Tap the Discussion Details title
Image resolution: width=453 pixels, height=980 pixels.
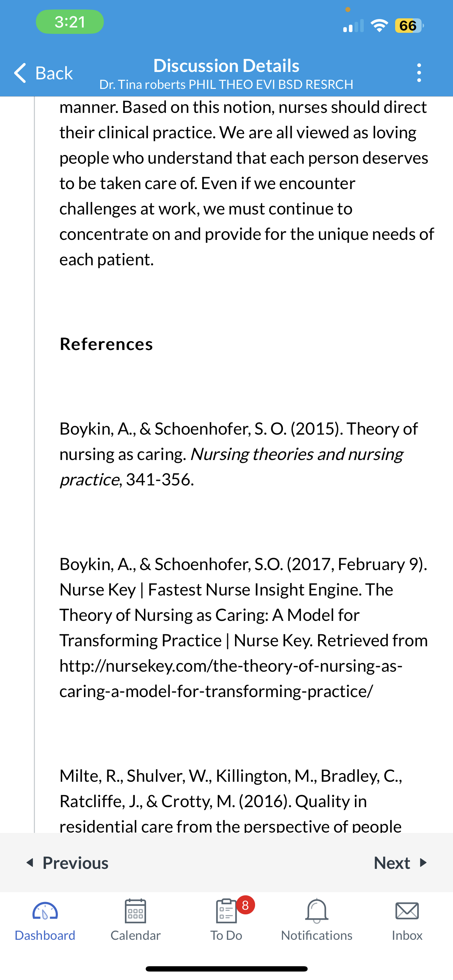226,65
